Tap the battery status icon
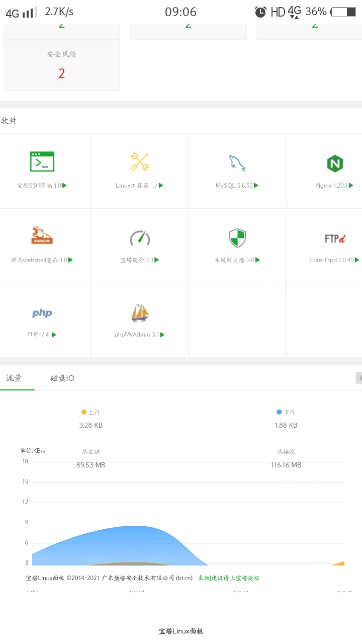Viewport: 362px width, 644px height. 344,12
